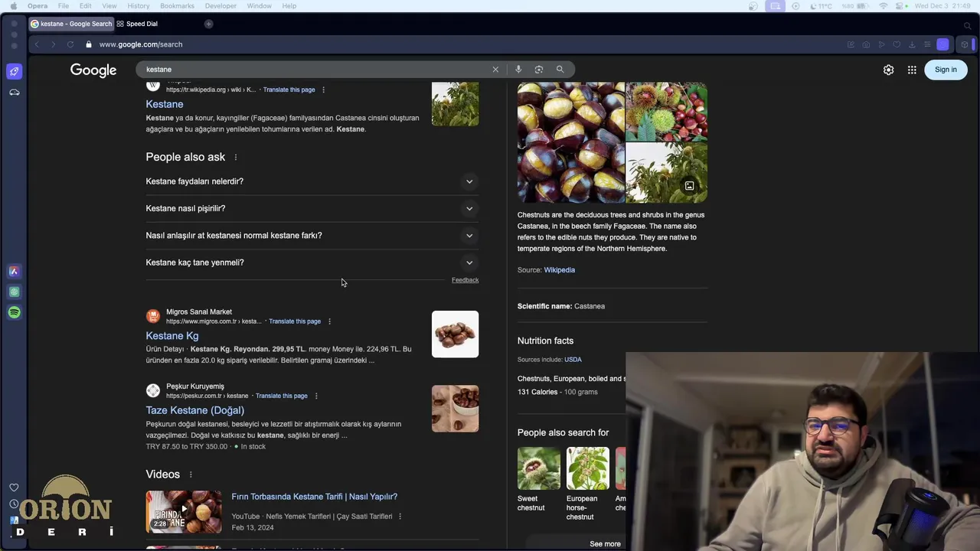
Task: Switch to the Speed Dial tab
Action: [x=138, y=24]
